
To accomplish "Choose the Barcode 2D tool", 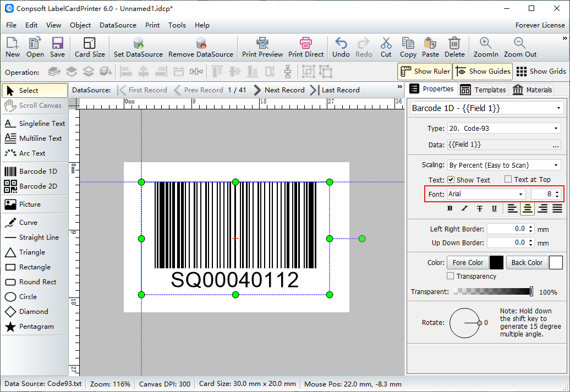I will click(x=35, y=186).
